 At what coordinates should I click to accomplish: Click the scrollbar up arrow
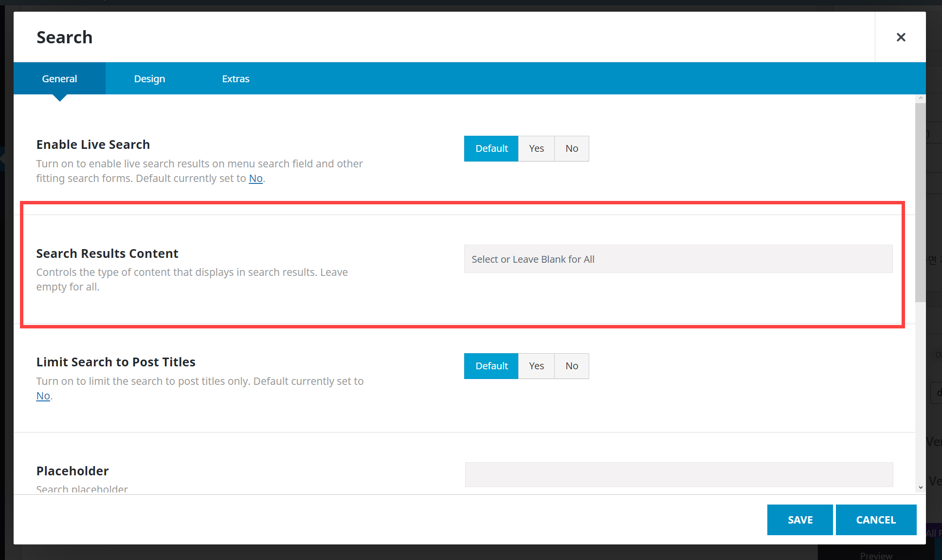[920, 98]
